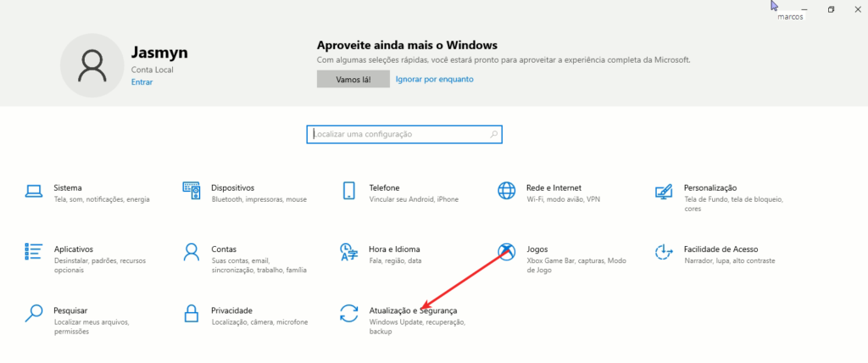Open the Rede e Internet globe icon
The height and width of the screenshot is (363, 868).
pos(506,191)
